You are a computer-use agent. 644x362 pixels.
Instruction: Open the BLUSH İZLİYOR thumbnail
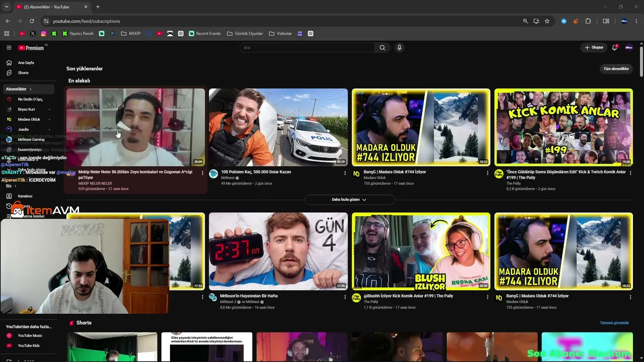click(421, 251)
